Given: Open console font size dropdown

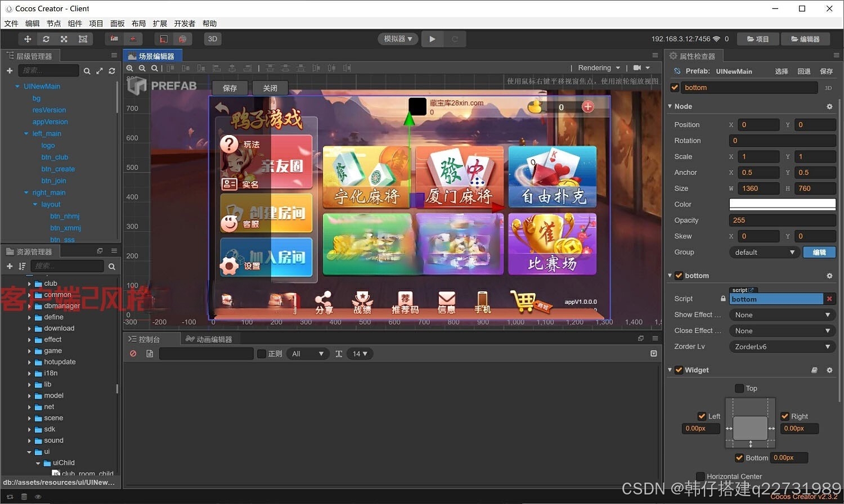Looking at the screenshot, I should pyautogui.click(x=359, y=354).
